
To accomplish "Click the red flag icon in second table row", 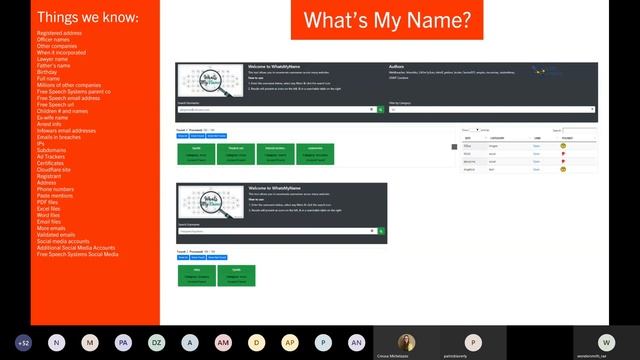I will [x=563, y=154].
